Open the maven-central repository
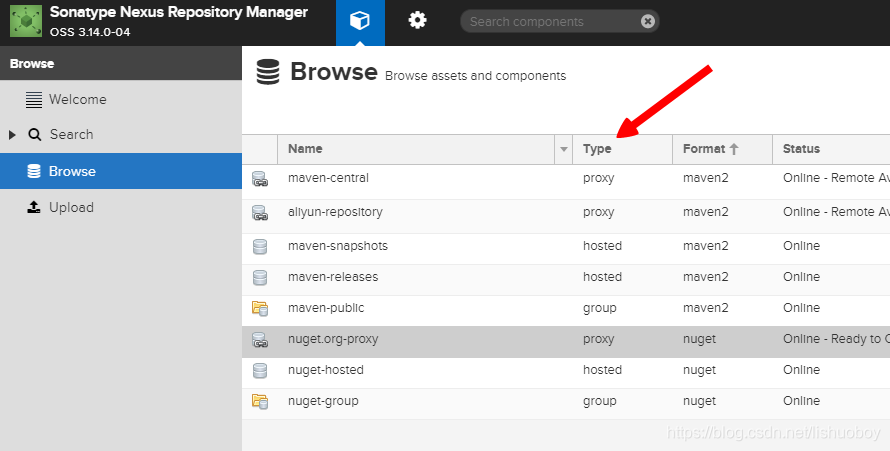The image size is (890, 451). (x=328, y=178)
